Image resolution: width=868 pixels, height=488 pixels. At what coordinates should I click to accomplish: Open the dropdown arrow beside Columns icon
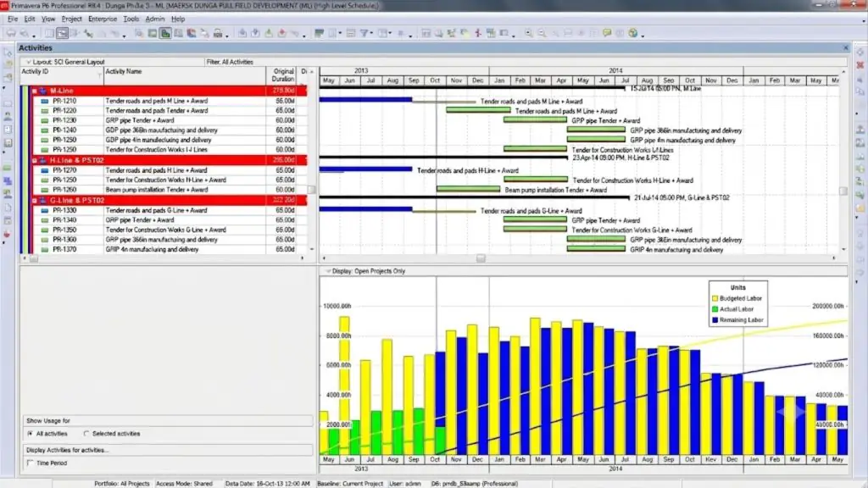click(x=339, y=34)
